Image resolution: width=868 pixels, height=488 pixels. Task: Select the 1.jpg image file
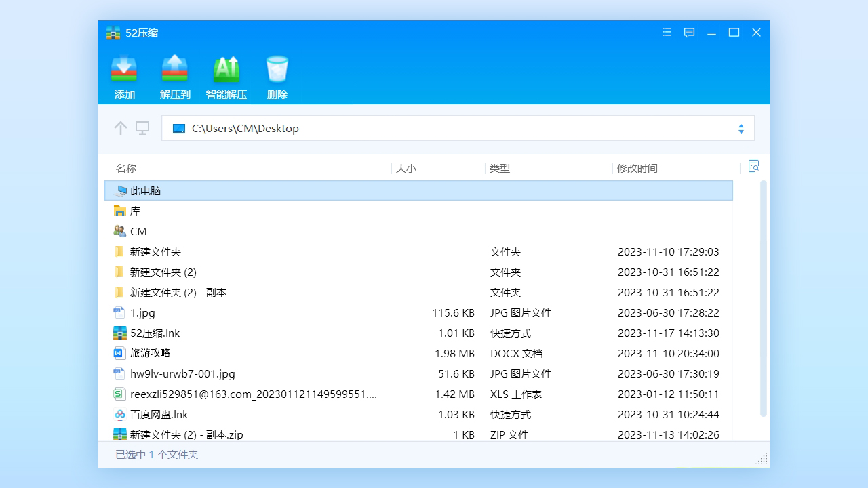(142, 313)
